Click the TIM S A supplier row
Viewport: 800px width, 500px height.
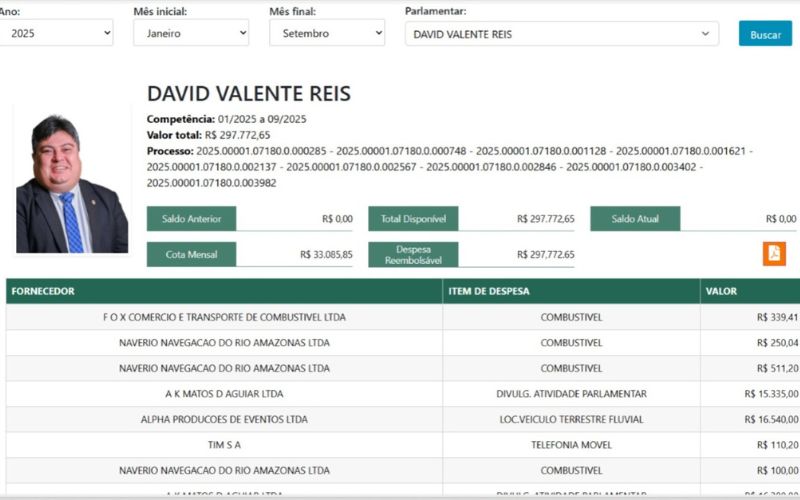pyautogui.click(x=224, y=445)
